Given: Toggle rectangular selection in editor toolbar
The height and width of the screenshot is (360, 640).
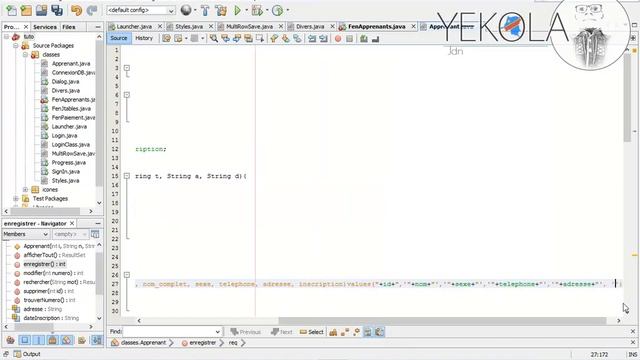Looking at the screenshot, I should tap(260, 38).
